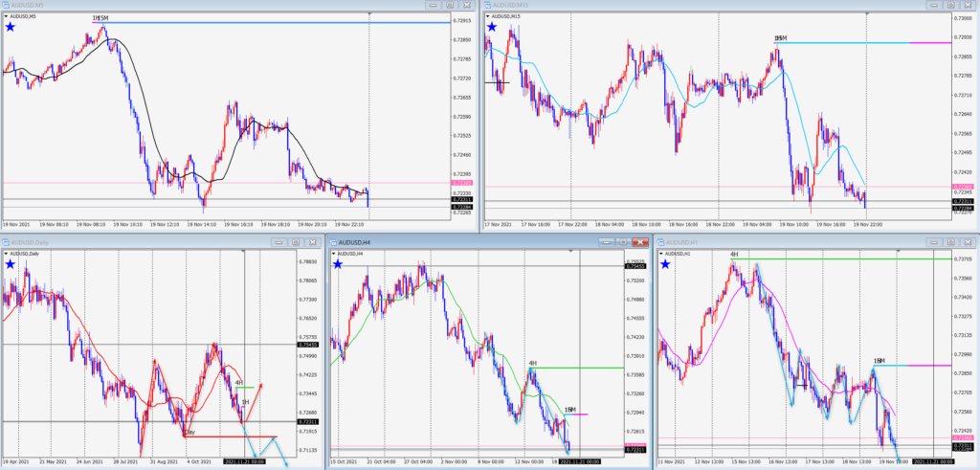Select the '1H' label in Daily chart
Viewport: 980px width, 470px height.
(x=245, y=401)
